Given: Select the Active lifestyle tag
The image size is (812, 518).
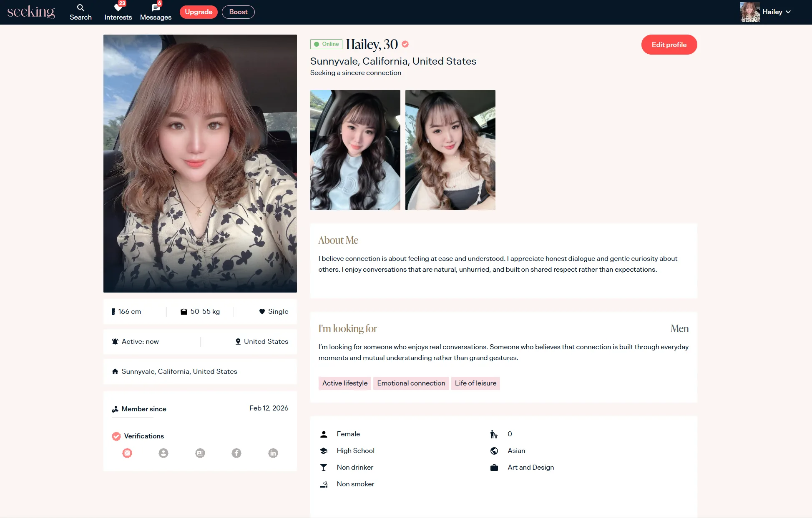Looking at the screenshot, I should coord(344,383).
